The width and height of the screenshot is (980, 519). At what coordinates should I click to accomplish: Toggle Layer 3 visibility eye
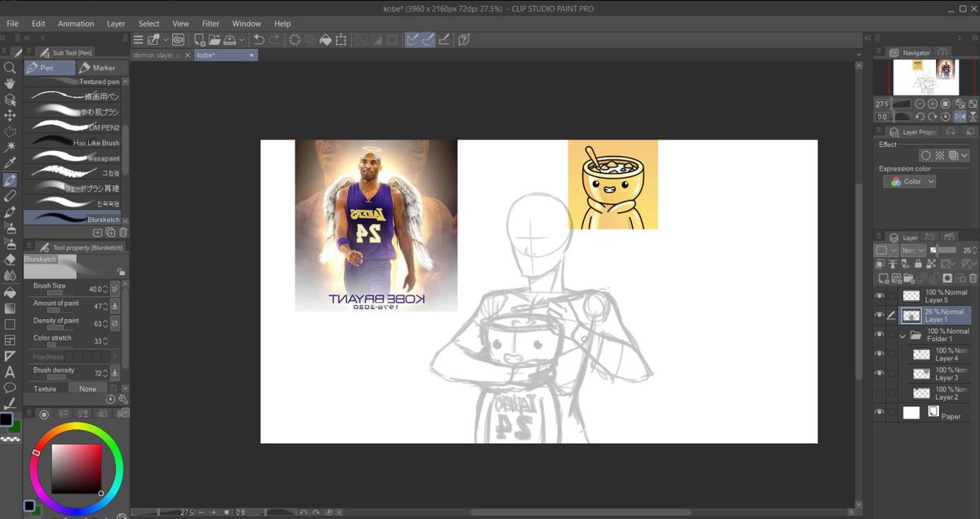click(880, 374)
